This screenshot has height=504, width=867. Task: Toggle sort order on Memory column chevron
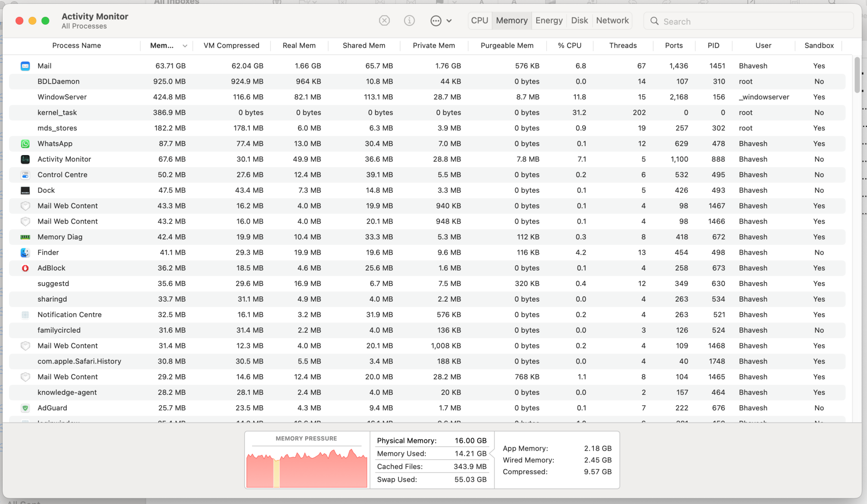(185, 46)
